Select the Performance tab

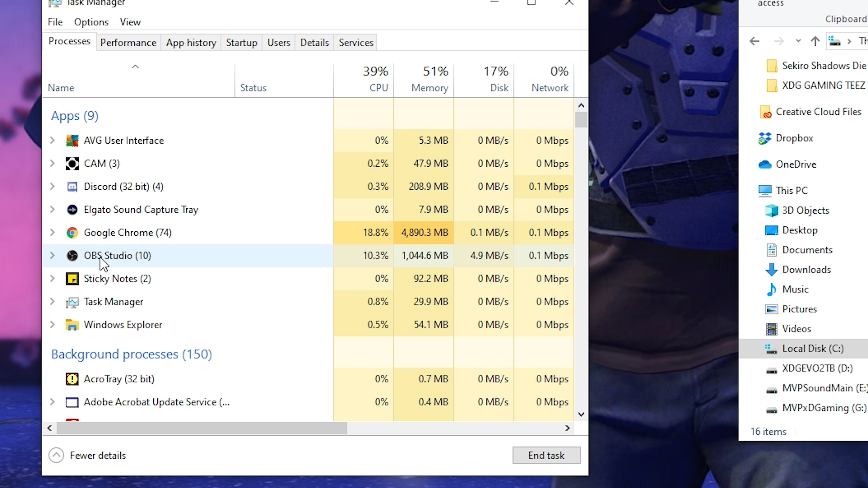click(x=128, y=42)
